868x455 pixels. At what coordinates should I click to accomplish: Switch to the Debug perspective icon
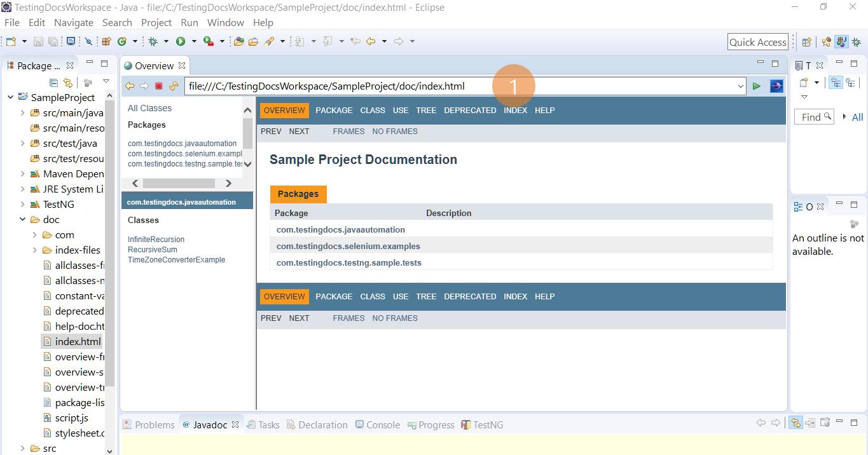[856, 42]
